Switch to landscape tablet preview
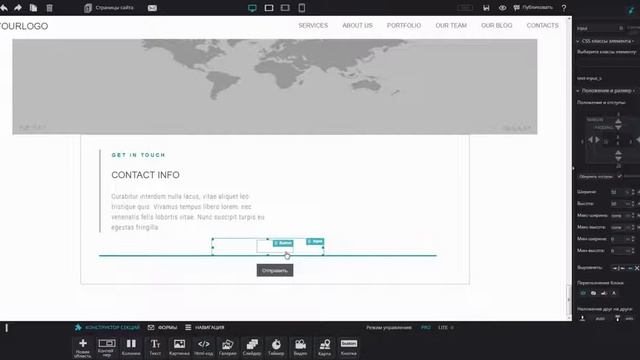This screenshot has width=640, height=360. 269,8
